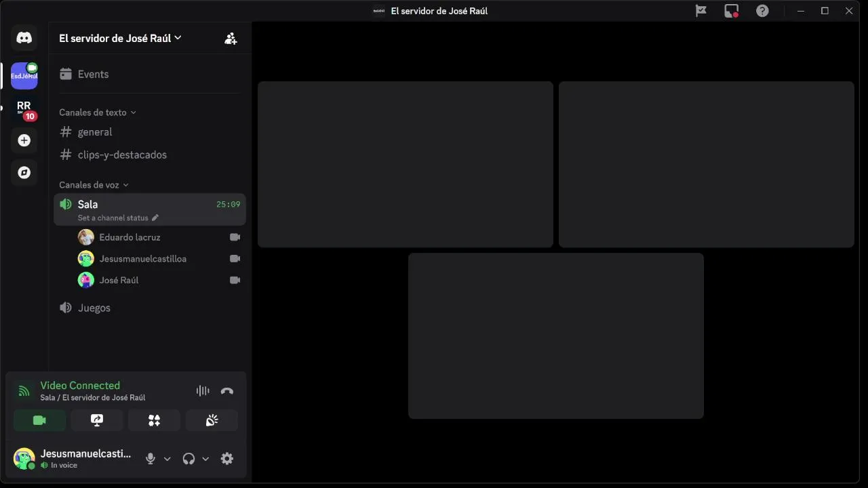868x488 pixels.
Task: Click the green connection signal icon
Action: pos(24,391)
